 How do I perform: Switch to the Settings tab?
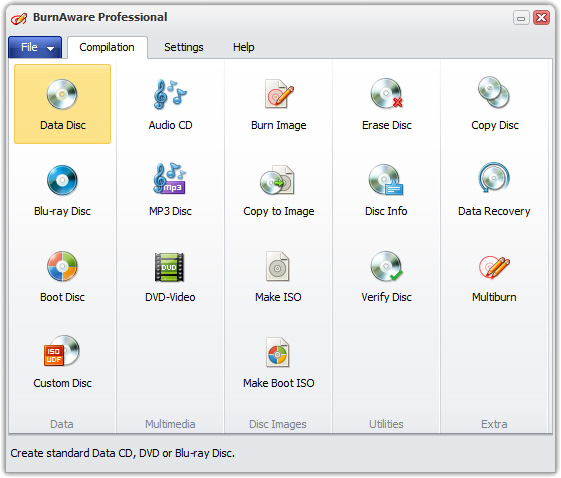point(184,47)
